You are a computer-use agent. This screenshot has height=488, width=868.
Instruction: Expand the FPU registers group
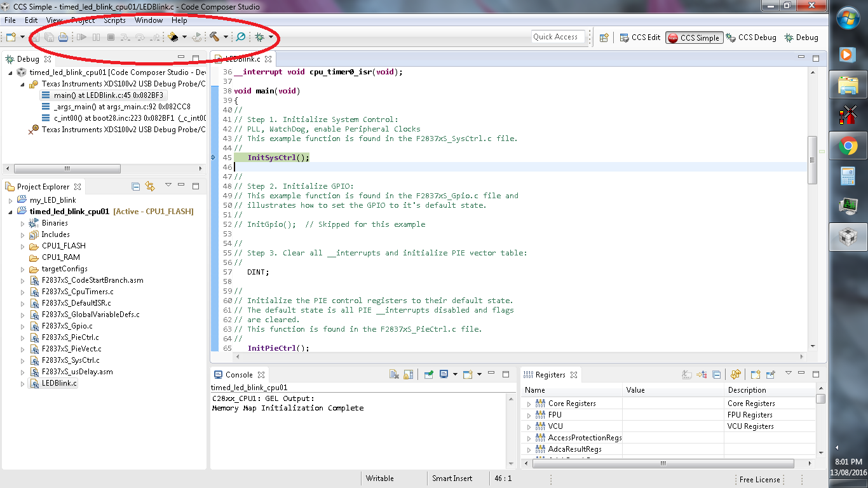coord(529,415)
